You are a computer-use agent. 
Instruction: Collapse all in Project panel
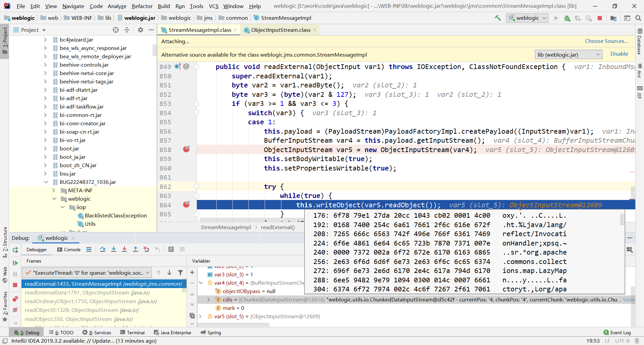click(x=127, y=30)
